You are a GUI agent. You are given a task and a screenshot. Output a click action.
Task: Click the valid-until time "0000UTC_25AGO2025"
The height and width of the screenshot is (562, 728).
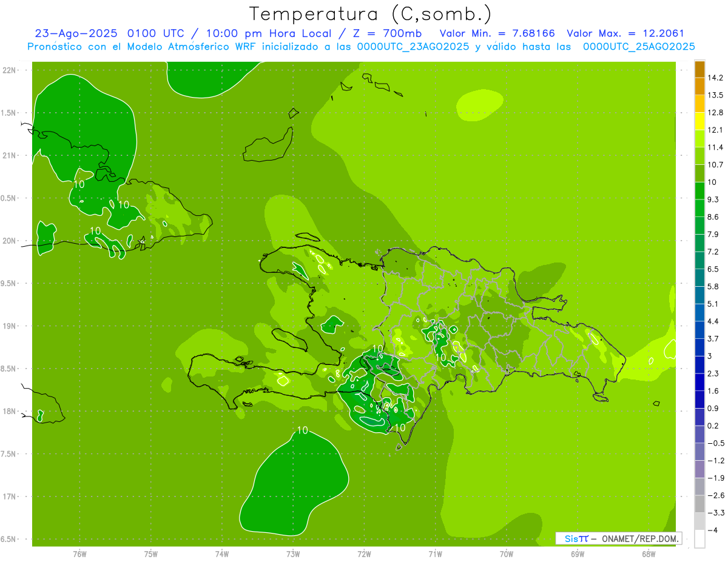tap(639, 47)
